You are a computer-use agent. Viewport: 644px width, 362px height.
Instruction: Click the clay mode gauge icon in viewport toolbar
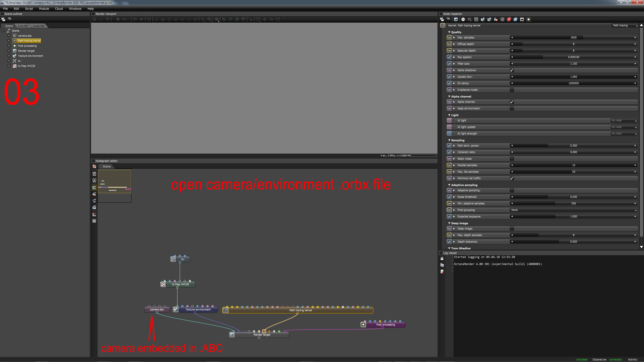tap(217, 19)
